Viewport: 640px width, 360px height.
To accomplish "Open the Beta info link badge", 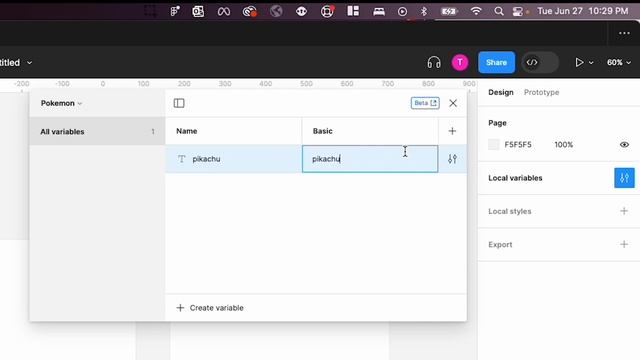I will pyautogui.click(x=425, y=103).
